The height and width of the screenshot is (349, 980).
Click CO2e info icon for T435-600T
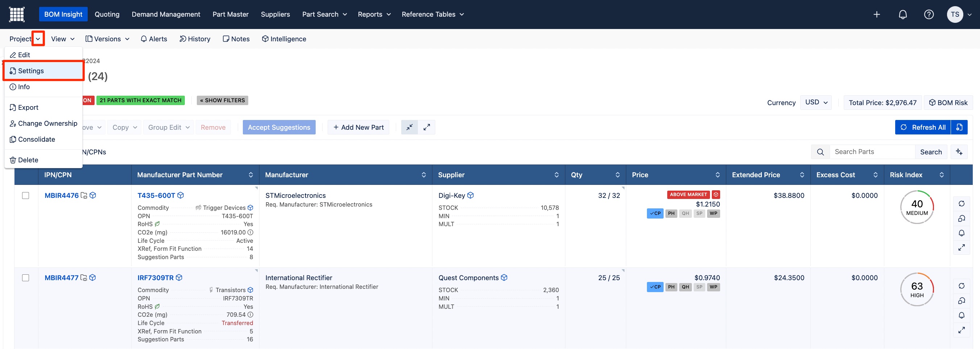[x=250, y=232]
